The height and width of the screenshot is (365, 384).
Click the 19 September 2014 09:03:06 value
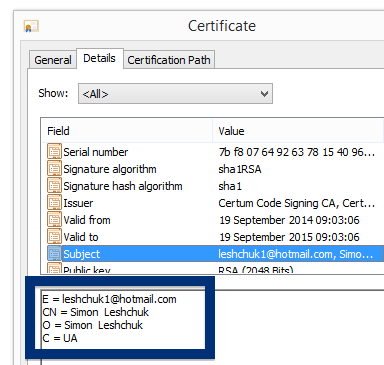click(x=289, y=220)
